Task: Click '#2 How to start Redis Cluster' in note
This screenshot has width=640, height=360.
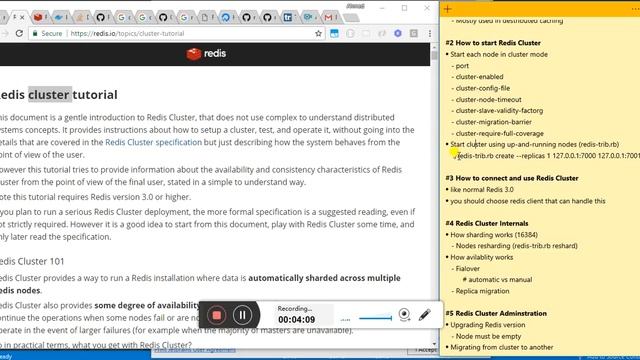Action: tap(493, 43)
